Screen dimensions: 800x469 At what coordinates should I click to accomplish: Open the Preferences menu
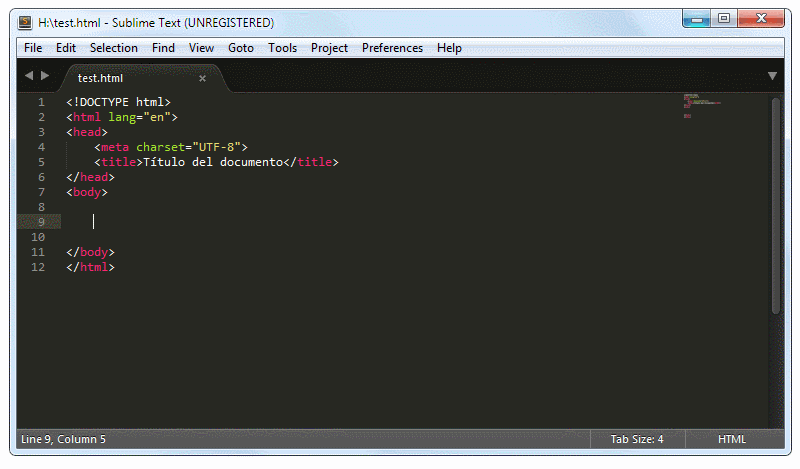tap(392, 48)
